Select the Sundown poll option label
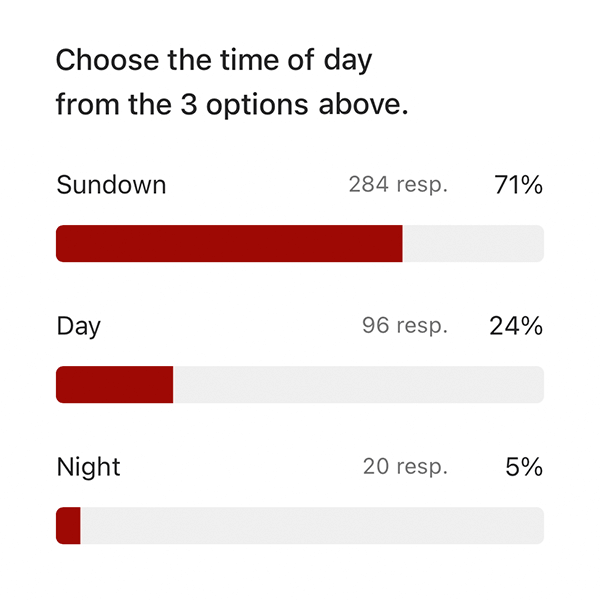 pos(111,185)
